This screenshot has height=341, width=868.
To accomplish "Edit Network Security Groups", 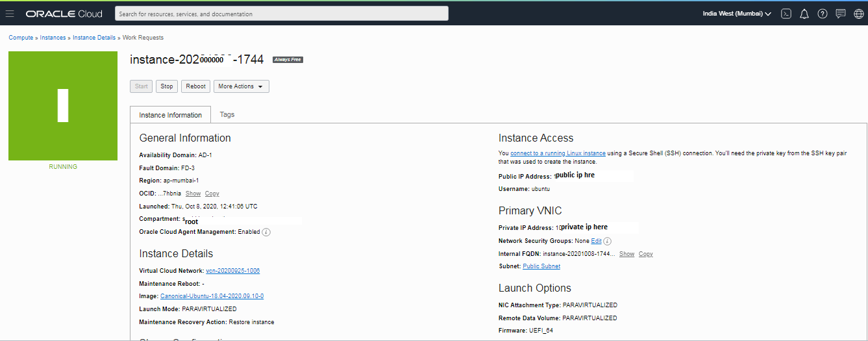I will pyautogui.click(x=596, y=241).
